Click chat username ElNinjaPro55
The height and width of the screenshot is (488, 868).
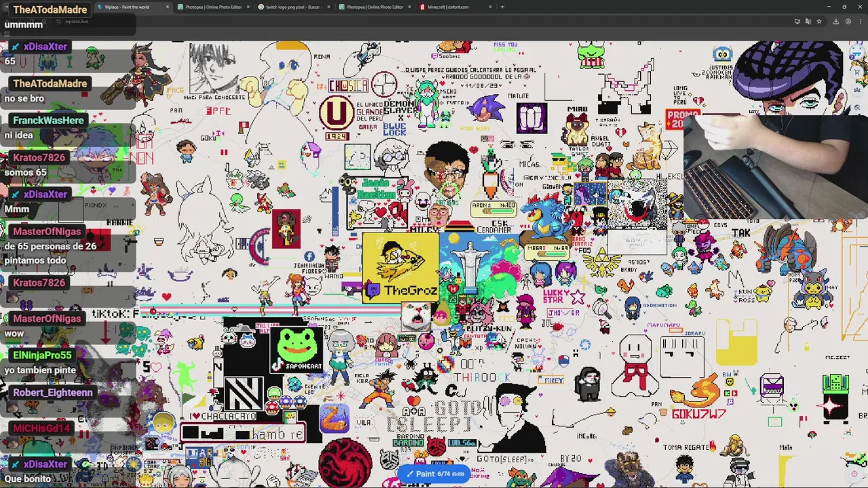click(42, 355)
